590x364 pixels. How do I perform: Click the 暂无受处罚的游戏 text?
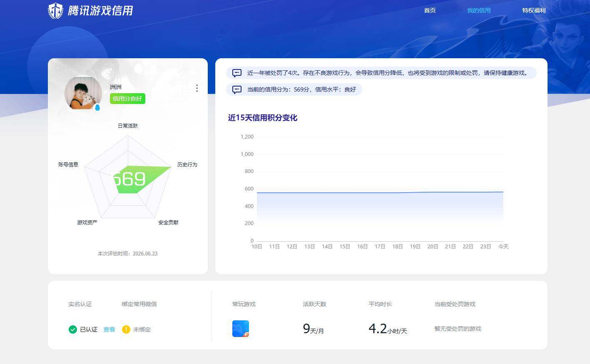coord(458,329)
